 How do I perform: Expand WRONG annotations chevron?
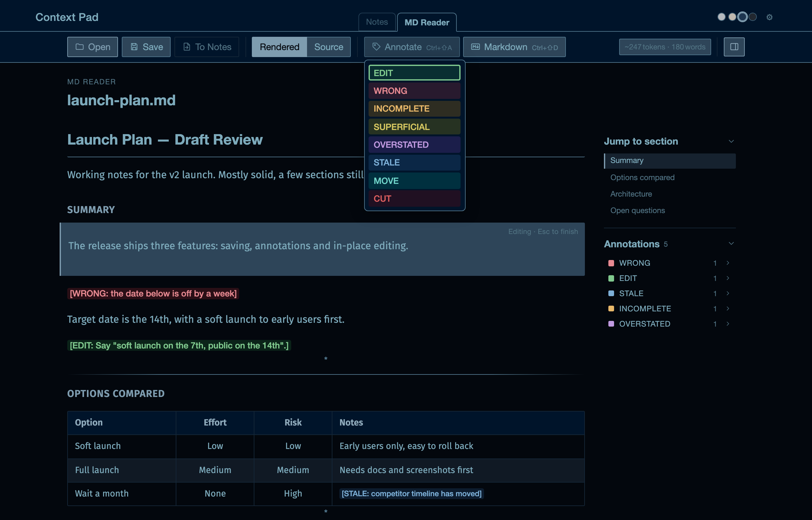[728, 263]
